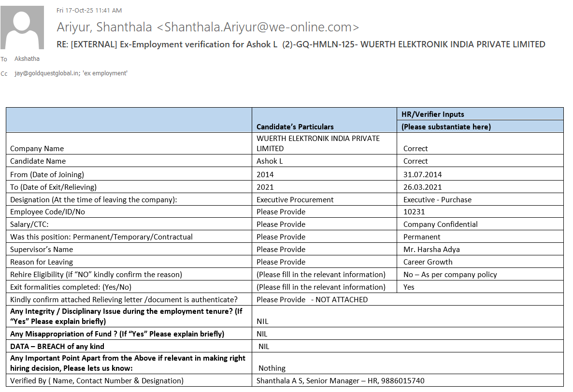The image size is (573, 392).
Task: Select the Misappropriation of Fund question
Action: click(117, 334)
